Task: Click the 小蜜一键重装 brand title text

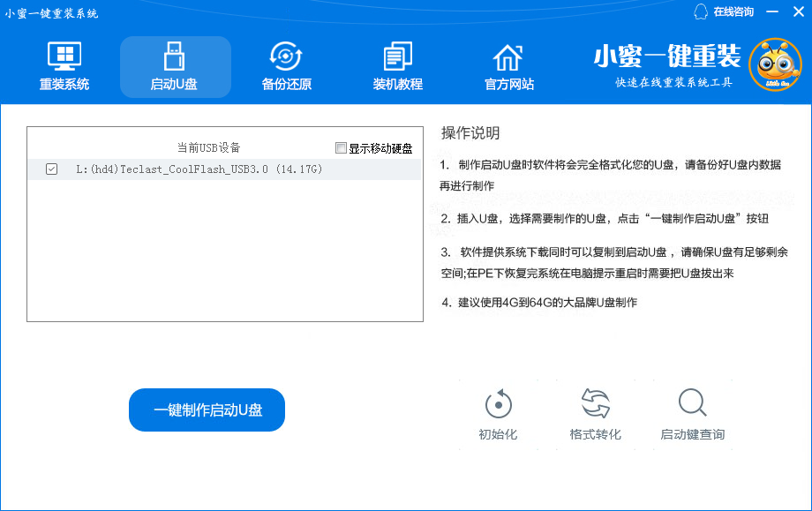Action: point(666,56)
